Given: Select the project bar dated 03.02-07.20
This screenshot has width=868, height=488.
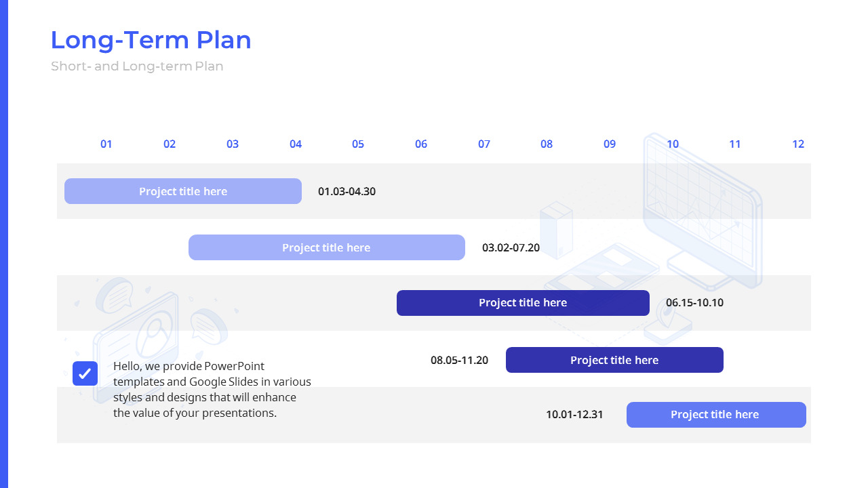Looking at the screenshot, I should point(326,247).
